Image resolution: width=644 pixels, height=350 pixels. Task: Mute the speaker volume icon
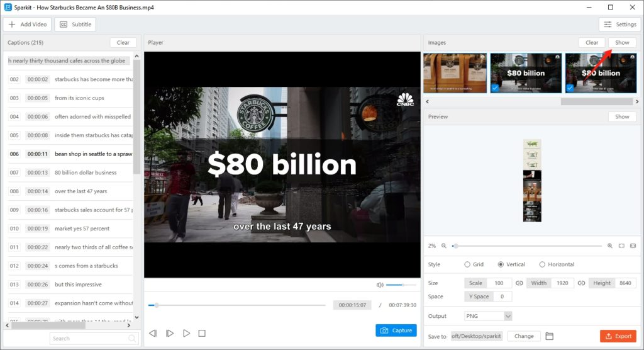pos(380,285)
